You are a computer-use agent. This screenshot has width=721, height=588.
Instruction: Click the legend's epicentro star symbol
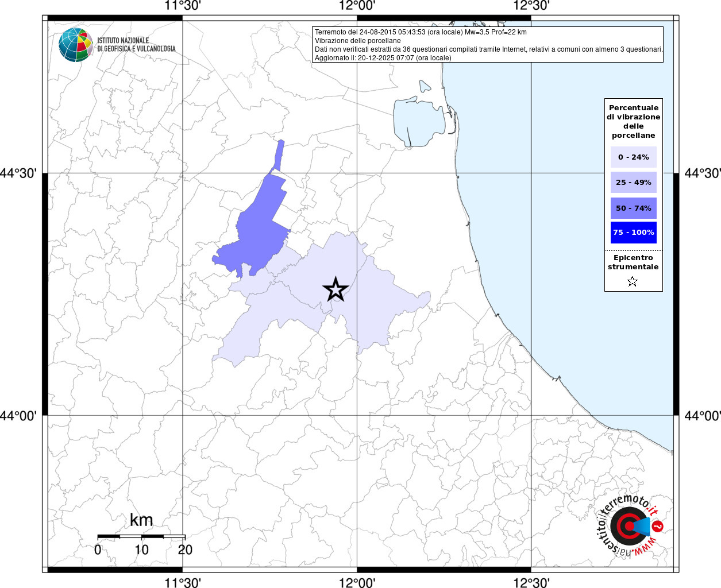pyautogui.click(x=633, y=281)
